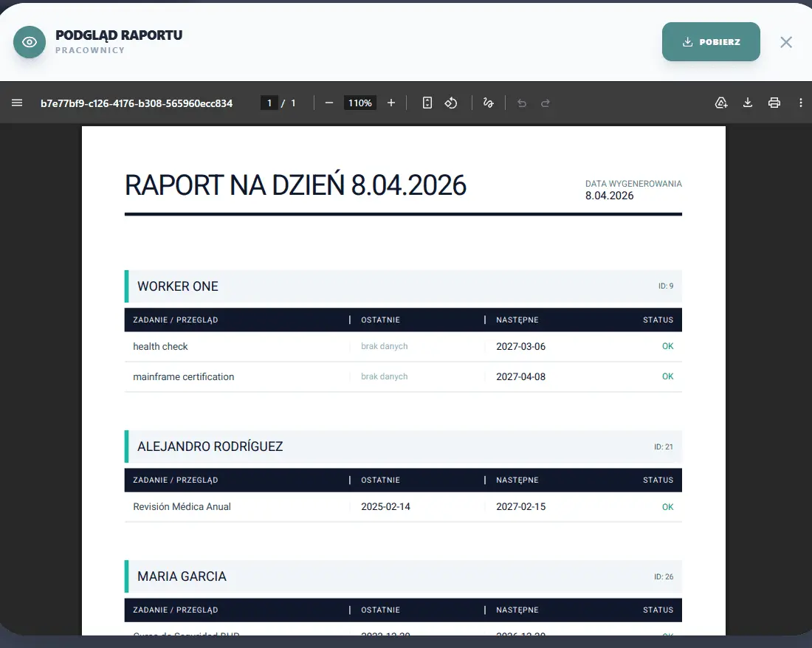
Task: Click the MARIA GARCIA section header
Action: pyautogui.click(x=403, y=576)
